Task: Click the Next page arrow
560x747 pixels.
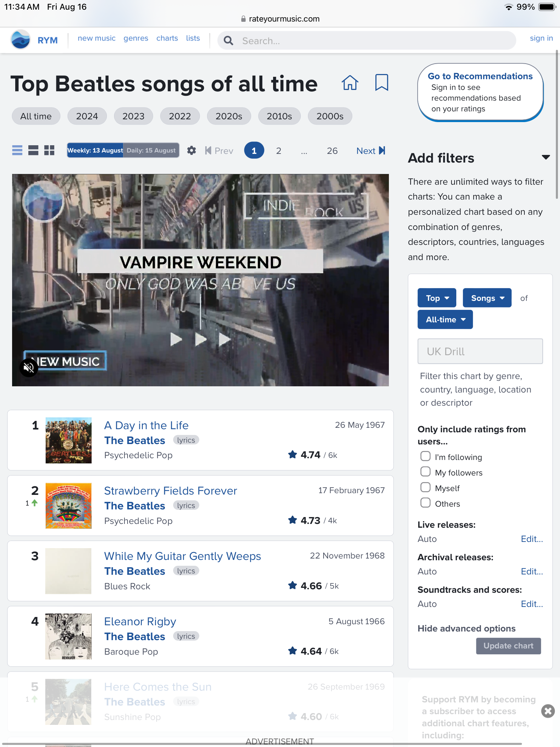Action: 371,151
